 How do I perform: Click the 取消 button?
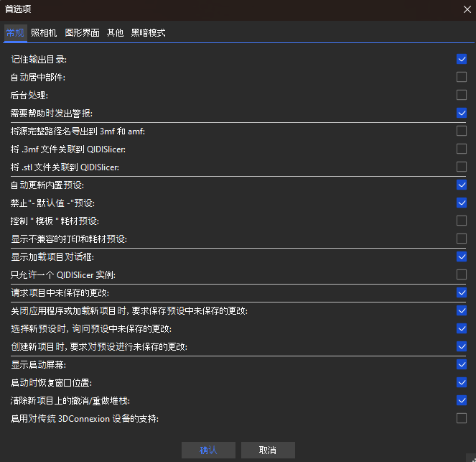pos(268,450)
